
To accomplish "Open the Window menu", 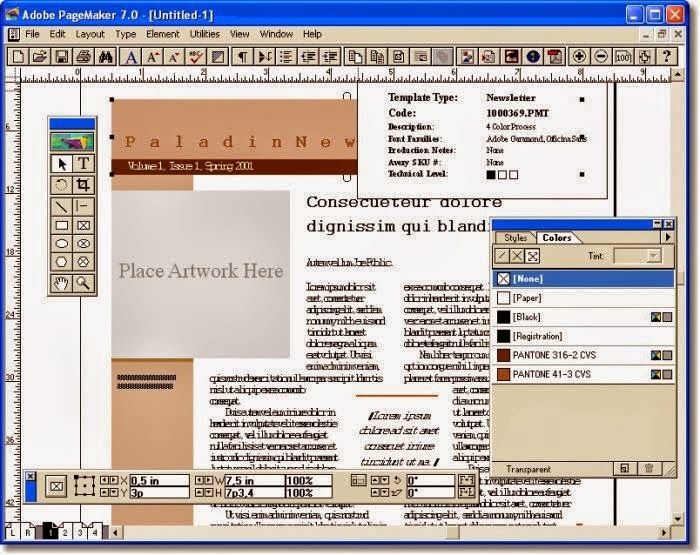I will (x=276, y=34).
